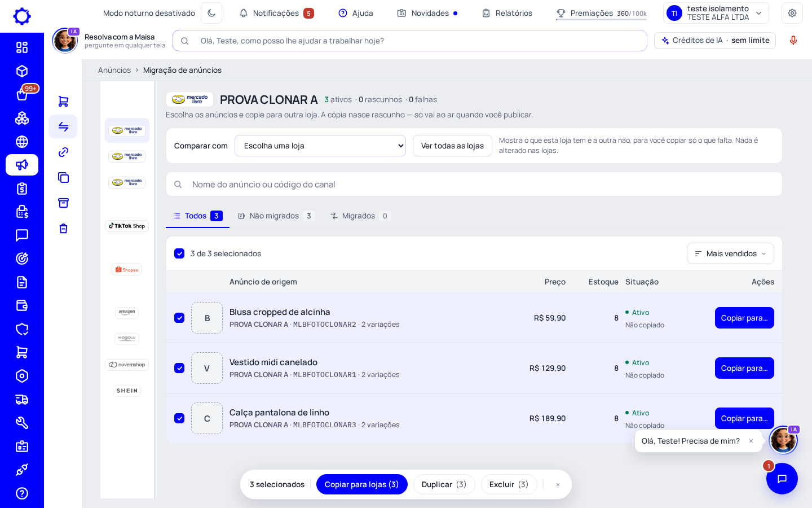The height and width of the screenshot is (508, 812).
Task: Switch to the Migrados tab
Action: click(x=360, y=216)
